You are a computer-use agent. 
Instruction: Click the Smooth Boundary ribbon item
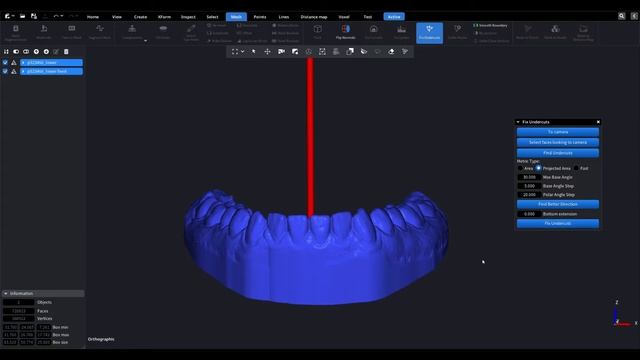pos(490,25)
